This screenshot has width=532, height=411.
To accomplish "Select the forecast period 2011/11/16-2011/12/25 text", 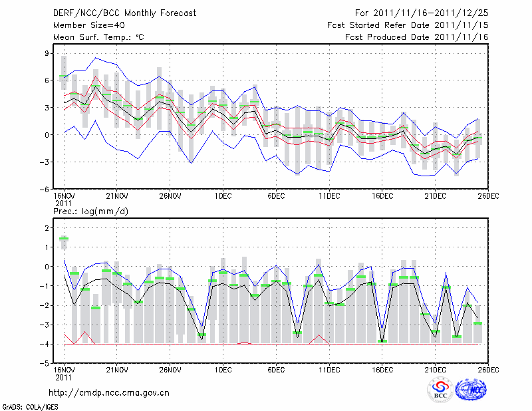I will click(x=422, y=13).
